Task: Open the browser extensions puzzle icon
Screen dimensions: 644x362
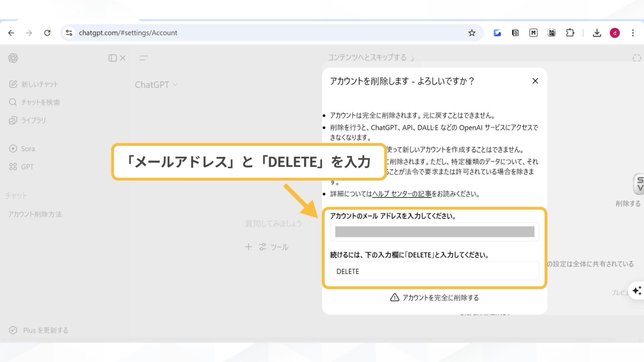Action: (570, 33)
